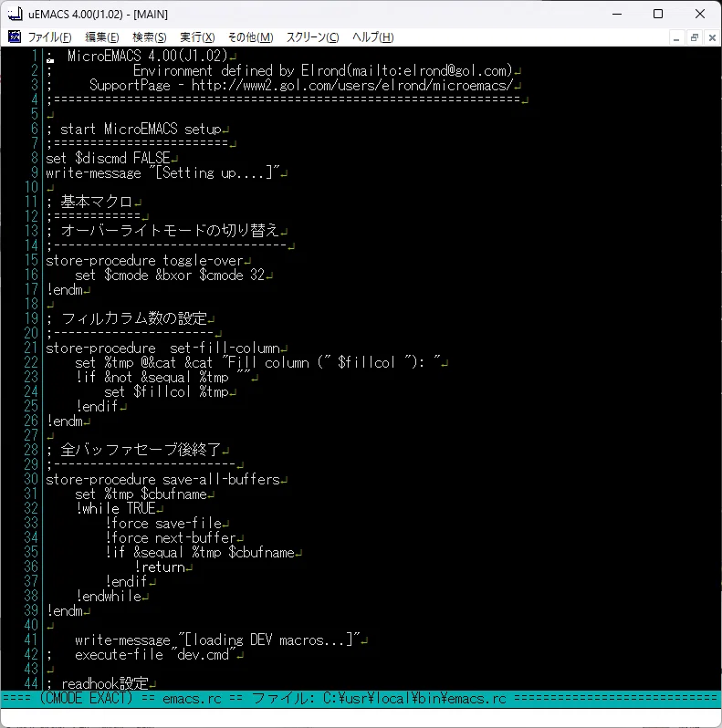The height and width of the screenshot is (728, 722).
Task: Click line 'set %tmp $cbufname'
Action: [x=141, y=494]
